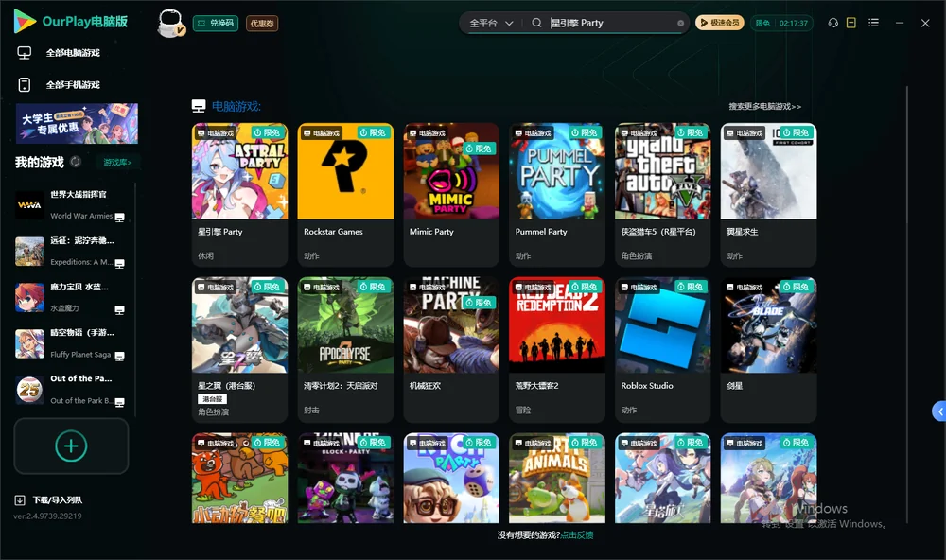Screen dimensions: 946x560
Task: Open the 荒野大镖客2 game card
Action: (557, 350)
